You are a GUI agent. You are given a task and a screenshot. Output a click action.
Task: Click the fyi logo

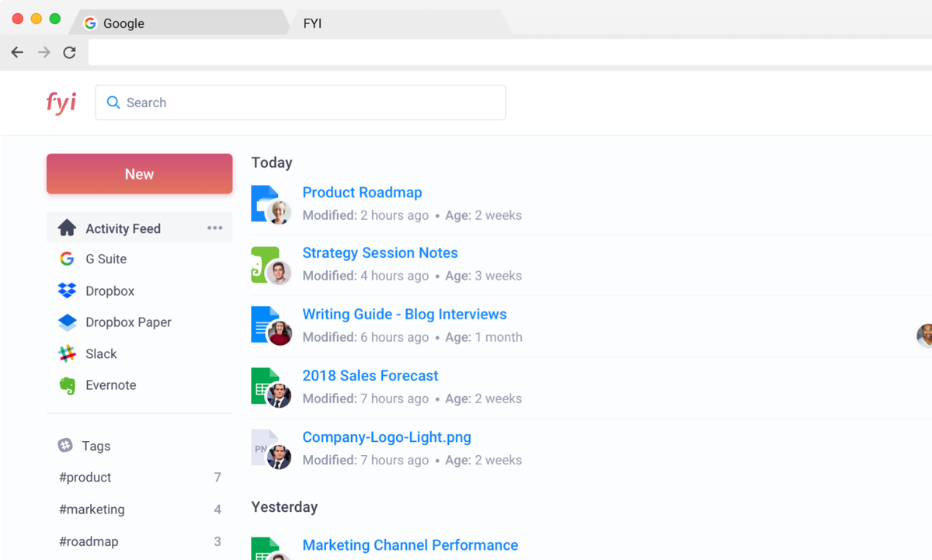(61, 103)
